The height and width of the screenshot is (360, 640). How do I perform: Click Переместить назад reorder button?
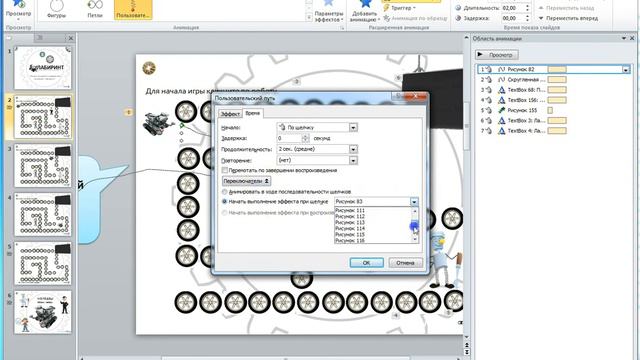click(568, 8)
